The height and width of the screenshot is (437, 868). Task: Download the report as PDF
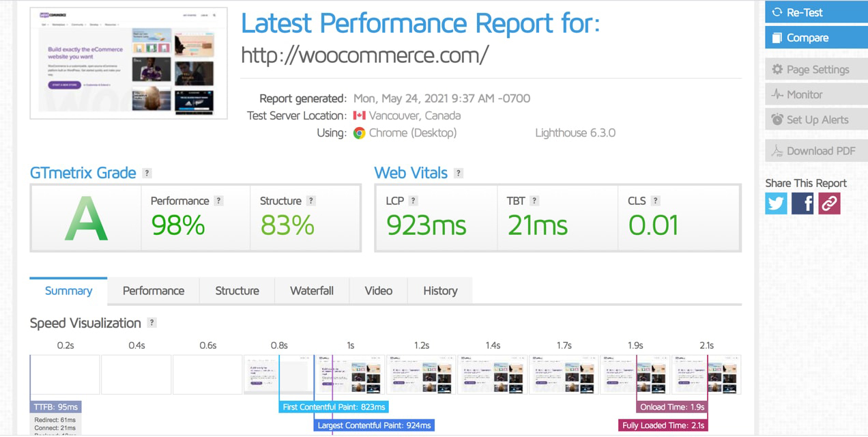tap(816, 151)
